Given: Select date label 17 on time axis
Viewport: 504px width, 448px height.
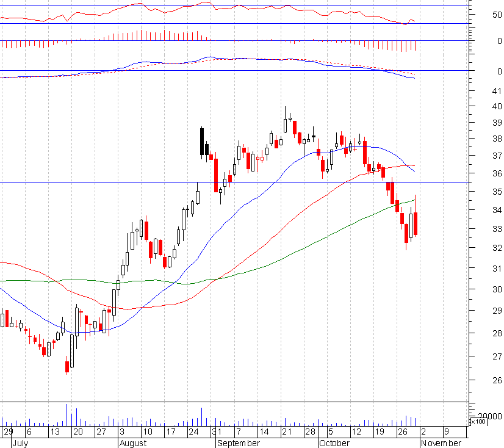Looking at the screenshot, I should [171, 432].
